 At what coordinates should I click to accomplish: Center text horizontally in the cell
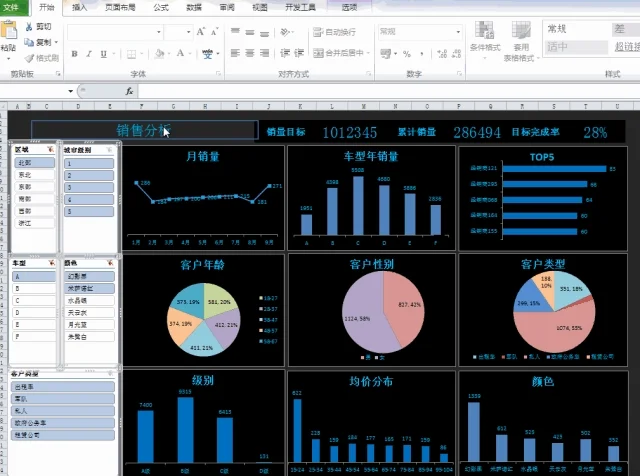[250, 53]
